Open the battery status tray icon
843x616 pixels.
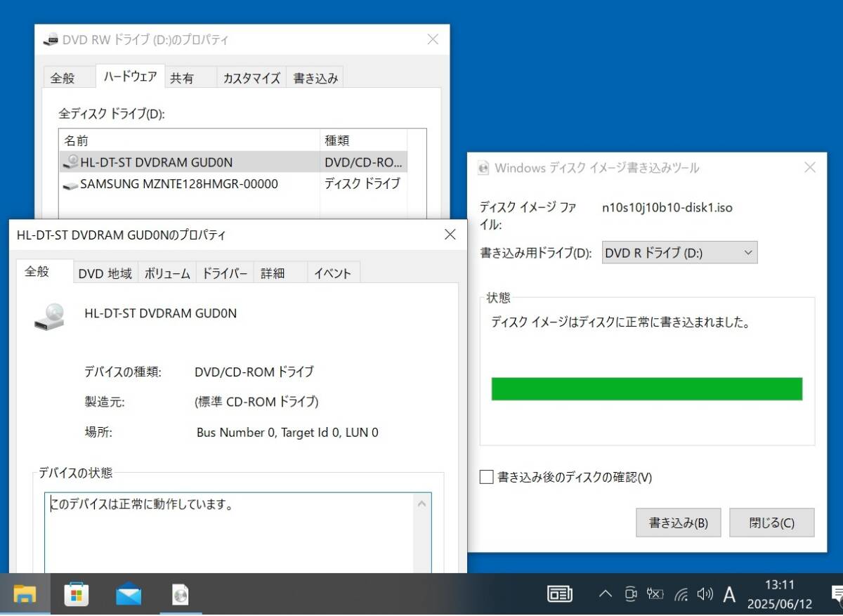point(655,594)
